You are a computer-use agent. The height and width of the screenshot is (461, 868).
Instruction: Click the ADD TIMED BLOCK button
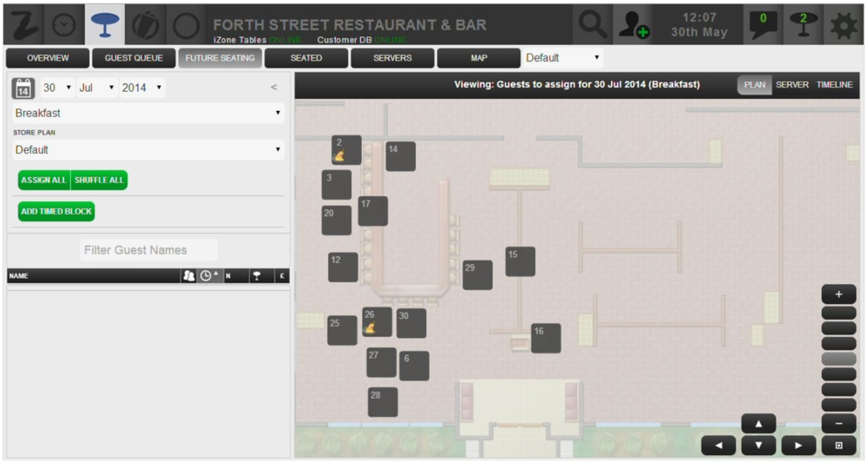[x=56, y=211]
